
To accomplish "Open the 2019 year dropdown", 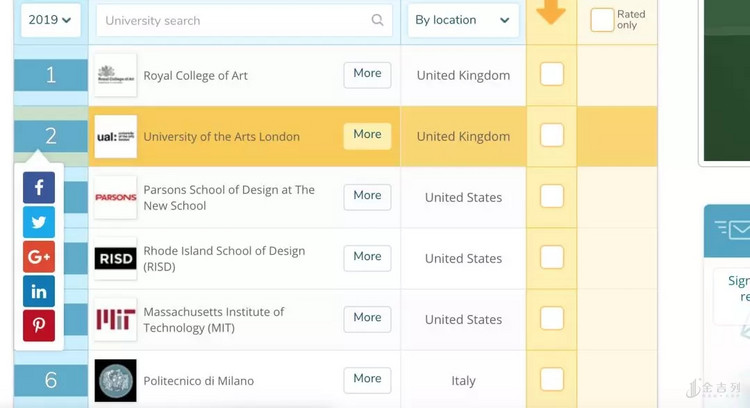I will 50,20.
